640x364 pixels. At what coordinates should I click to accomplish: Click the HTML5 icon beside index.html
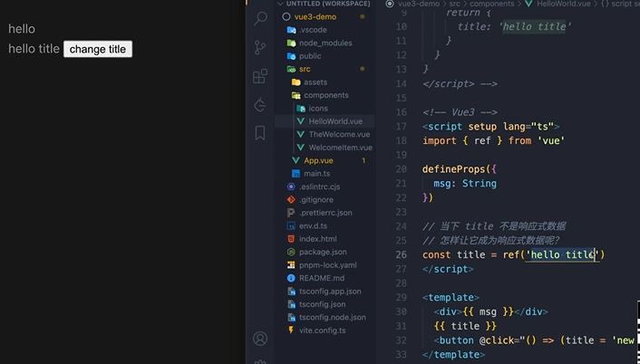point(291,238)
